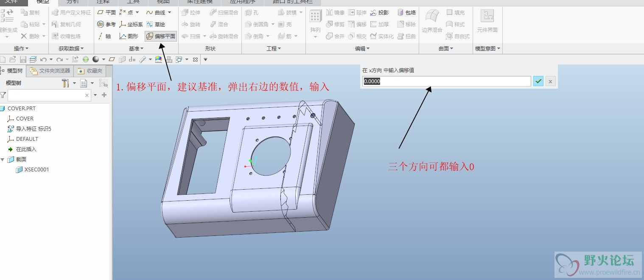The image size is (644, 280).
Task: Select the 参考 reference tool
Action: pos(106,25)
